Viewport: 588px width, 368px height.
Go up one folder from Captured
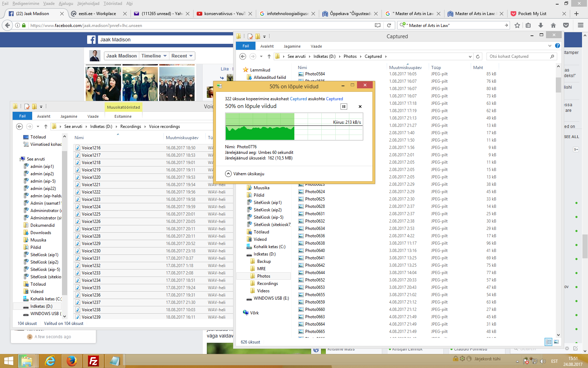269,56
